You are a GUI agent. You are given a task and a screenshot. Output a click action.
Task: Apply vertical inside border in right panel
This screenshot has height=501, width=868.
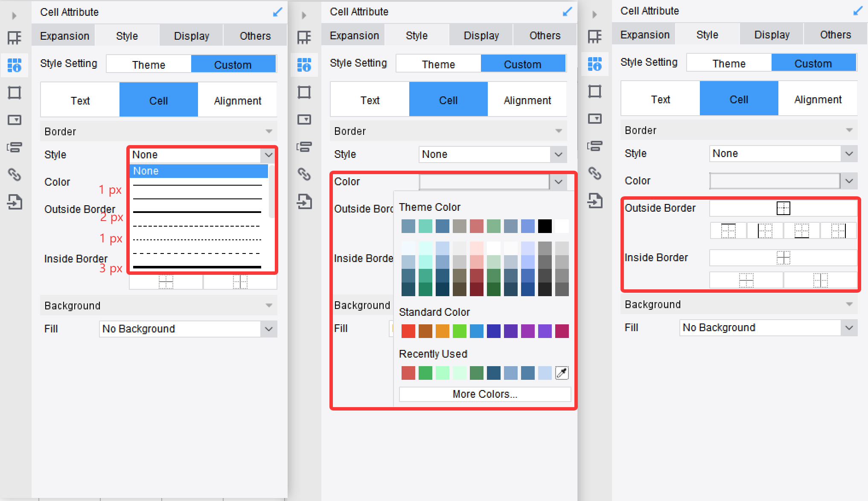(x=820, y=280)
